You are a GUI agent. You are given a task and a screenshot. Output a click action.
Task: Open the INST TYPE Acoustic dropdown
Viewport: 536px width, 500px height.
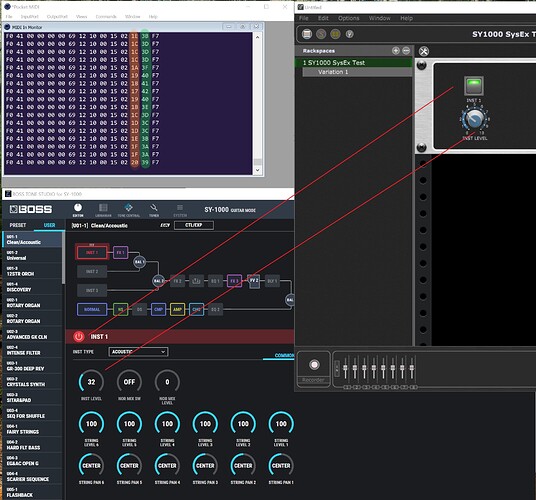[x=138, y=352]
